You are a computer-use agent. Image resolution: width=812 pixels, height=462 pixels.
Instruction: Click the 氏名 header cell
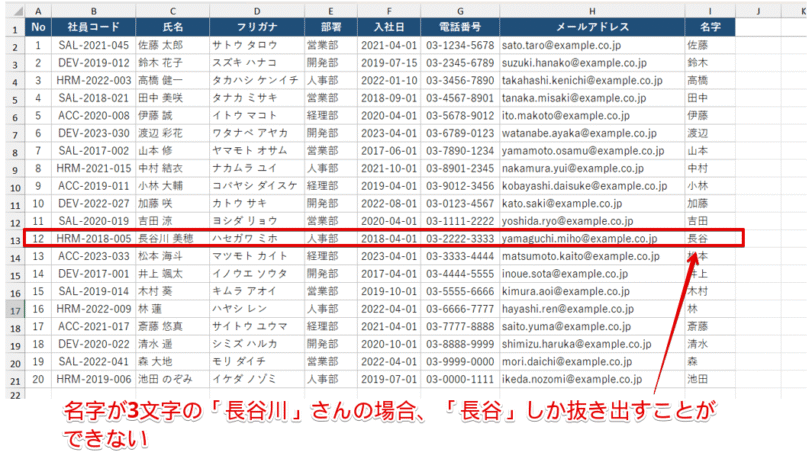tap(172, 27)
